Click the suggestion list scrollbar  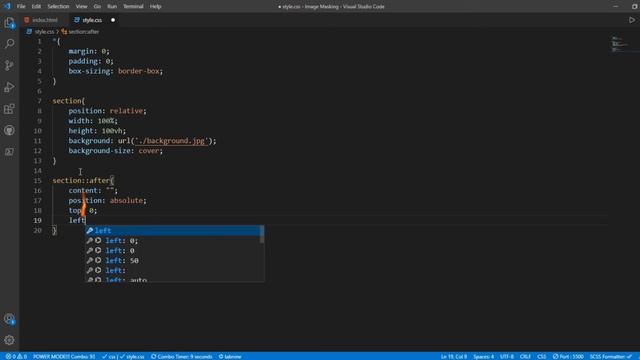tap(262, 235)
